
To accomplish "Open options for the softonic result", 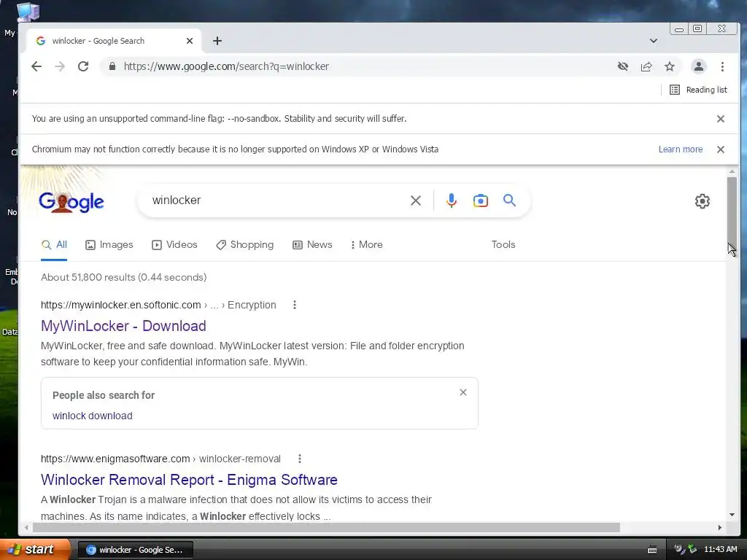I will pyautogui.click(x=295, y=306).
